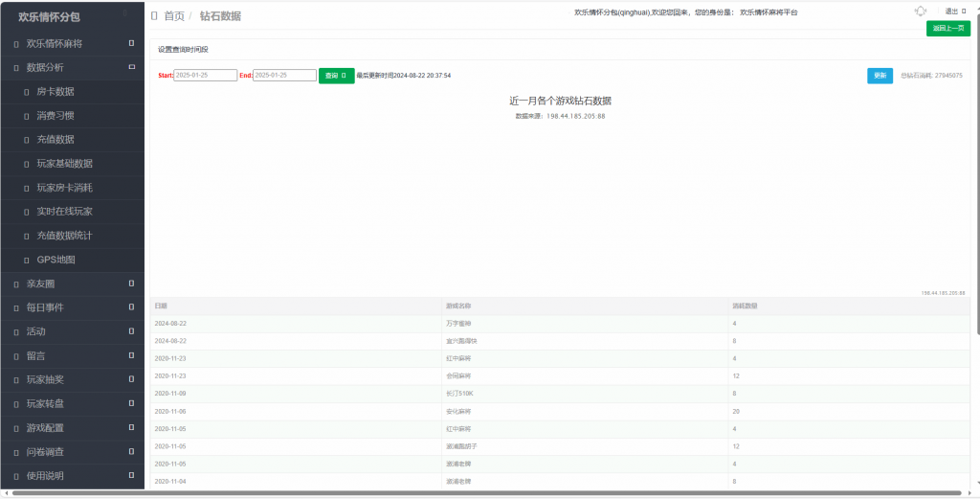Click the icon left of 留言

(16, 355)
